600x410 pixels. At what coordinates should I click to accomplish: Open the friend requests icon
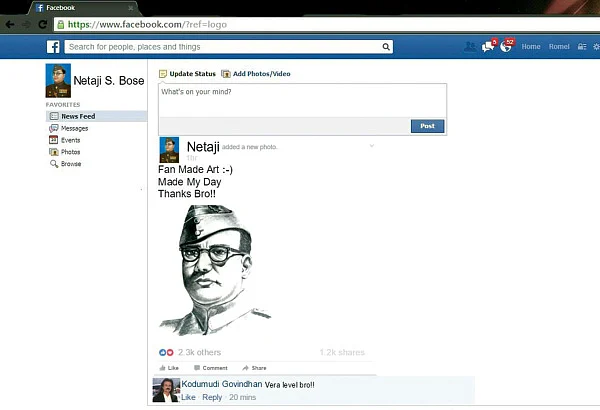point(470,47)
